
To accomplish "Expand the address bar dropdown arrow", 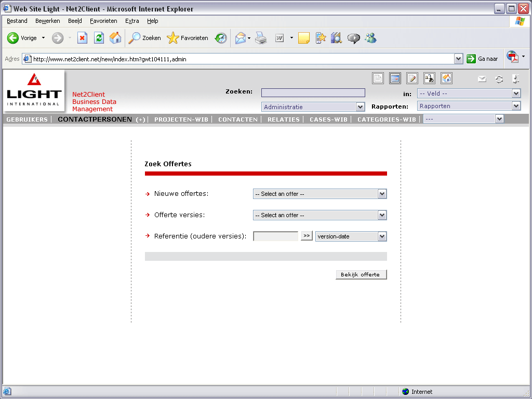I will point(458,59).
